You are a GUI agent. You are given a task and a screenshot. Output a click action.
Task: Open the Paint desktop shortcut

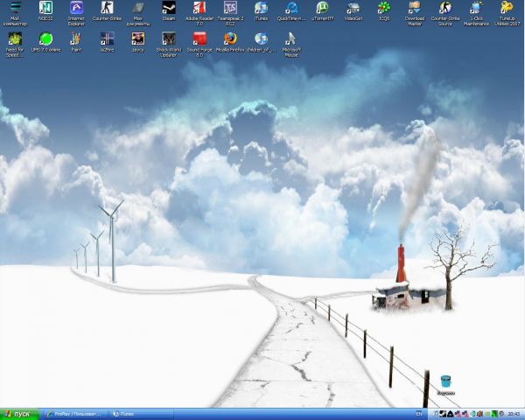pos(76,39)
